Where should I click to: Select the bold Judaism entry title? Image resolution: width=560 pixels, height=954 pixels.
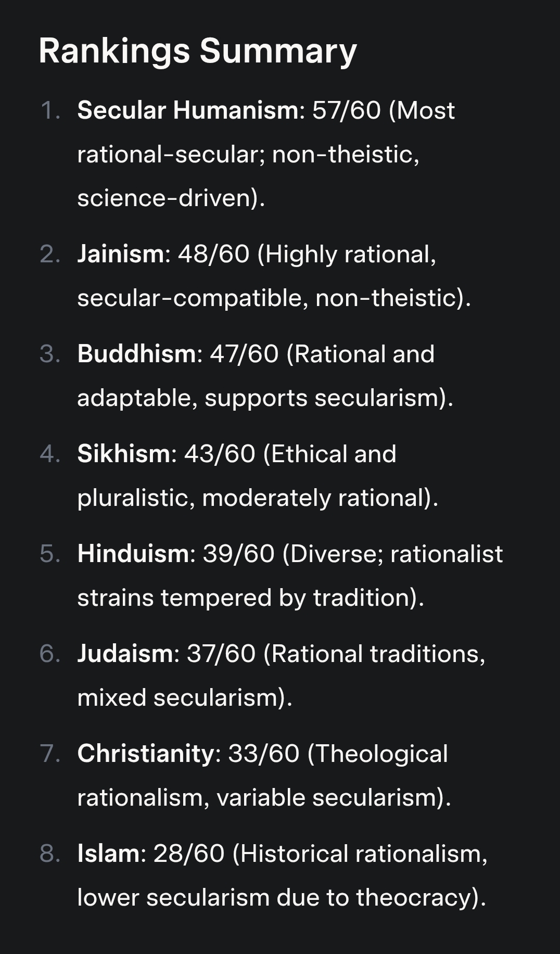(125, 654)
